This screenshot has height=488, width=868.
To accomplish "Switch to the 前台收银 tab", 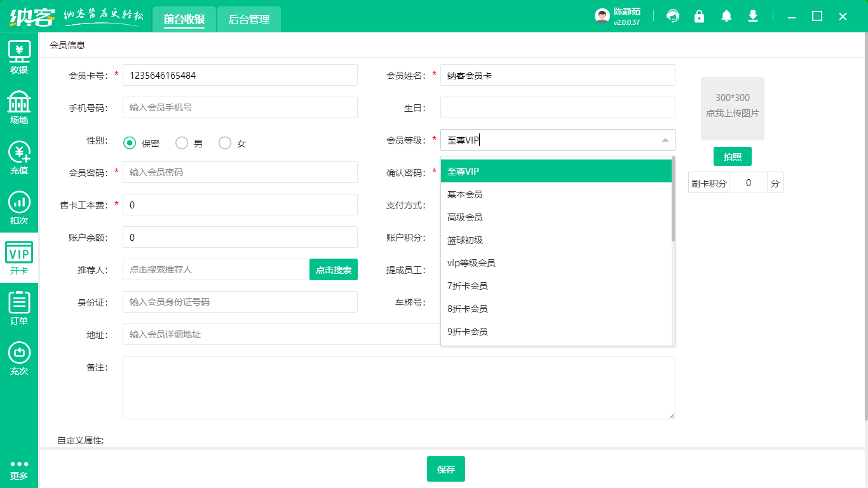I will [184, 20].
